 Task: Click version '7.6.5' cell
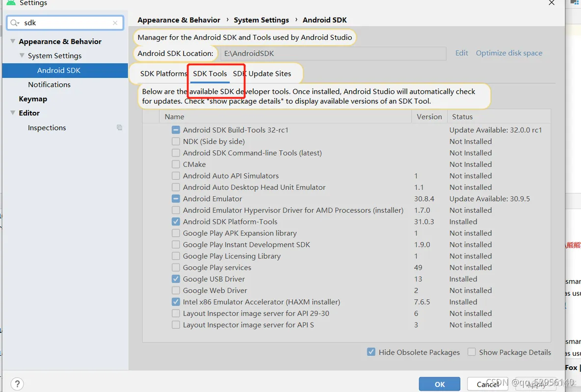click(x=422, y=302)
